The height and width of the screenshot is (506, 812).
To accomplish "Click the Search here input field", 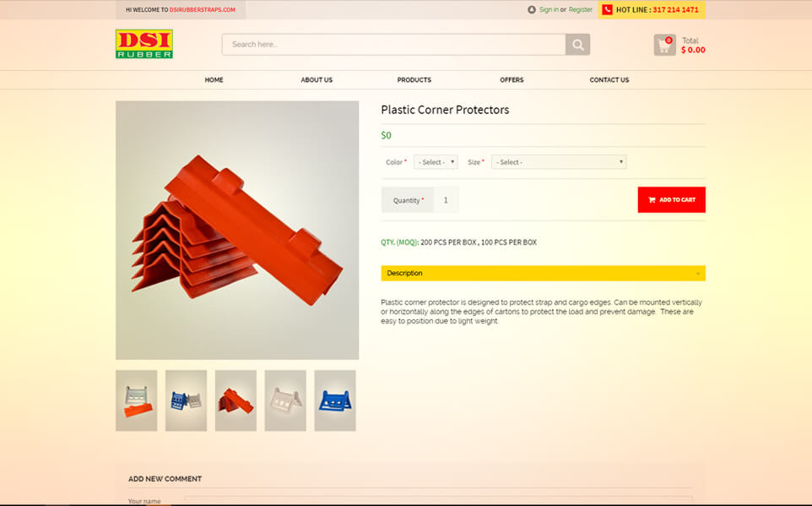I will coord(393,45).
